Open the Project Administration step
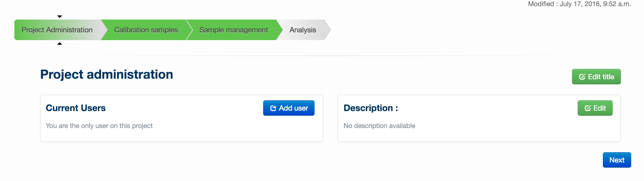 [x=57, y=30]
